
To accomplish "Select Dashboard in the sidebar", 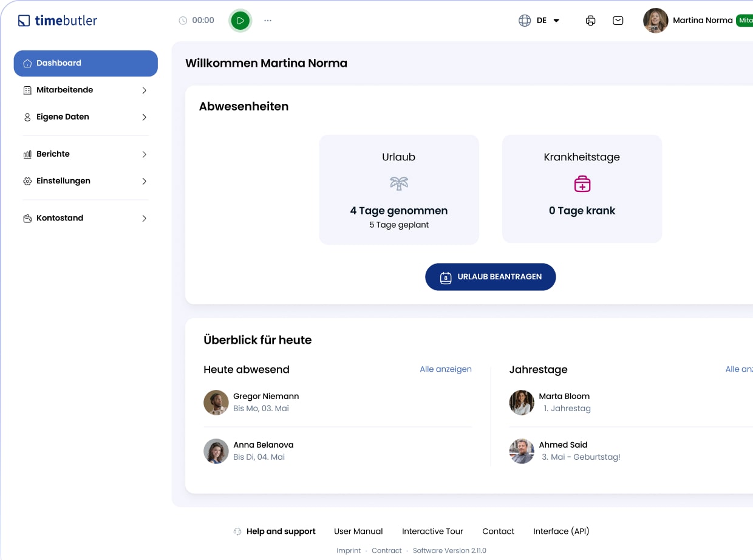I will pyautogui.click(x=86, y=63).
